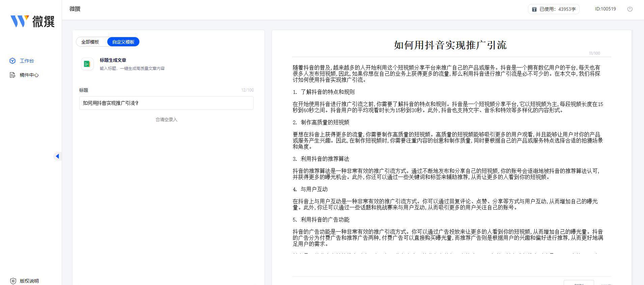Click the 稿件中心 document icon
Image resolution: width=644 pixels, height=285 pixels.
(x=12, y=75)
